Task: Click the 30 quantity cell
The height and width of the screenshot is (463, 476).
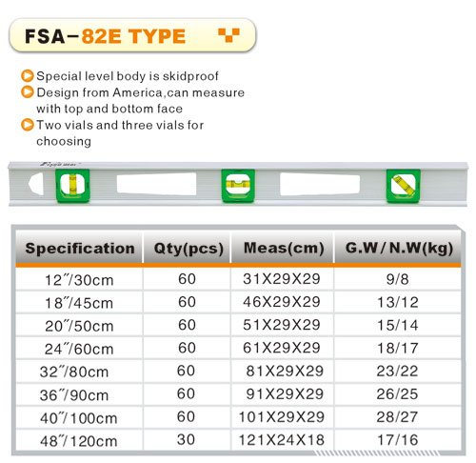Action: 187,440
